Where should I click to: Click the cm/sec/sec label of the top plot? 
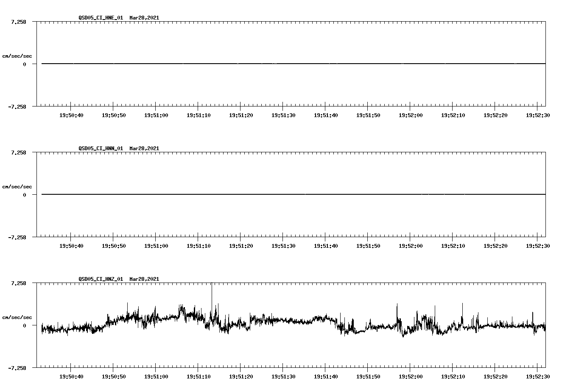17,56
